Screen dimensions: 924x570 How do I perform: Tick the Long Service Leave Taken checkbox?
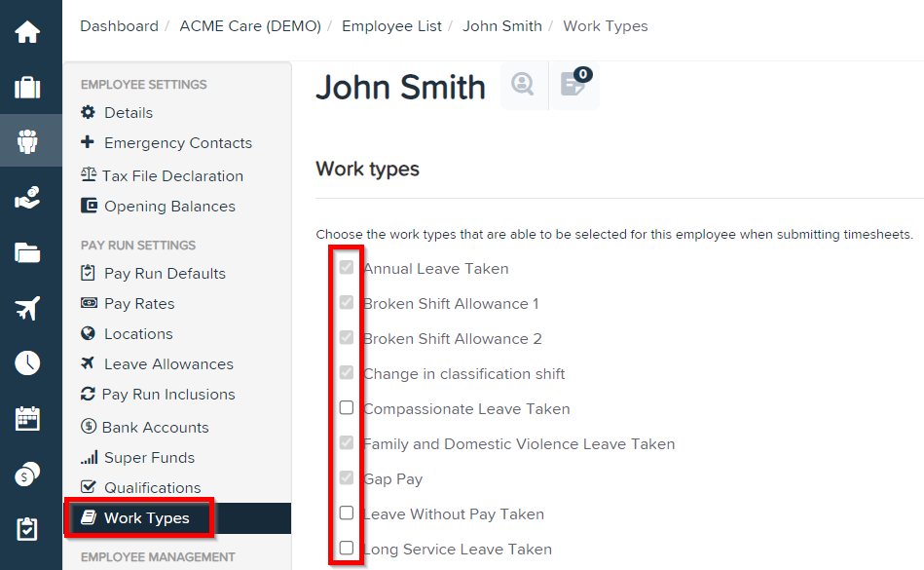(347, 548)
